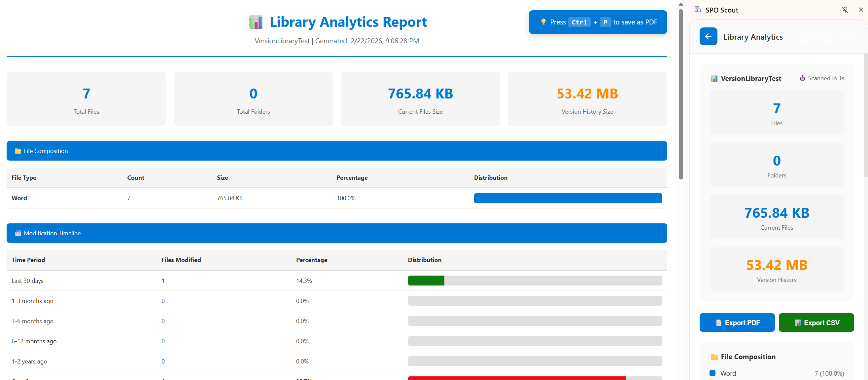868x380 pixels.
Task: Click the chart icon inside Export CSV button
Action: 798,323
